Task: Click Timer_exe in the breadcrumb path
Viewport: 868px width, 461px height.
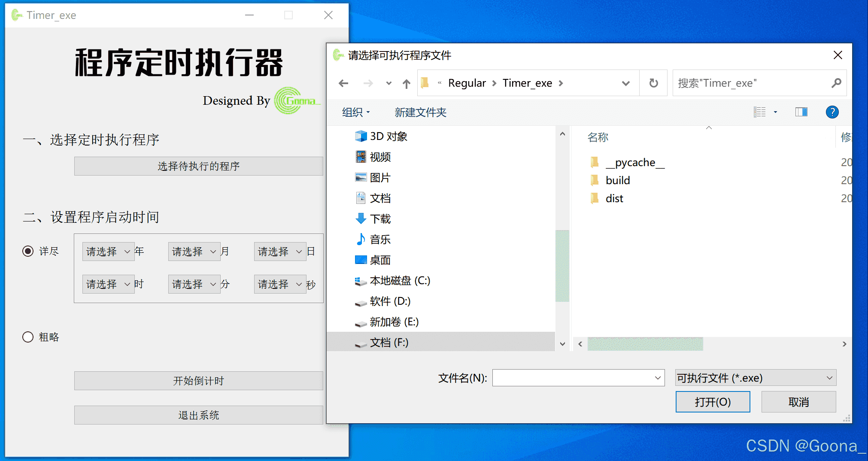Action: click(527, 83)
